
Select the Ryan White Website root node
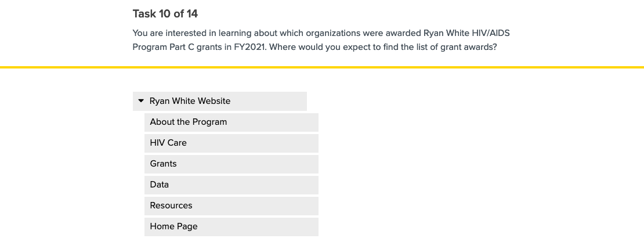(190, 101)
